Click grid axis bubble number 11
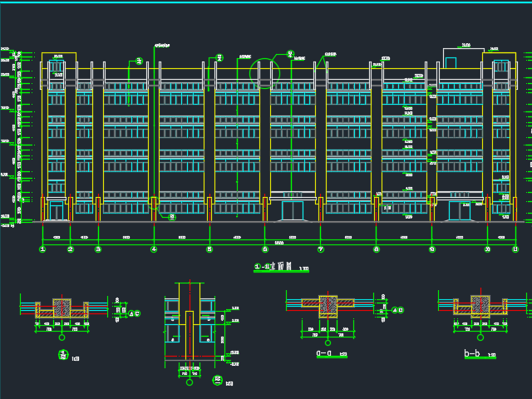This screenshot has height=399, width=532. pos(515,249)
